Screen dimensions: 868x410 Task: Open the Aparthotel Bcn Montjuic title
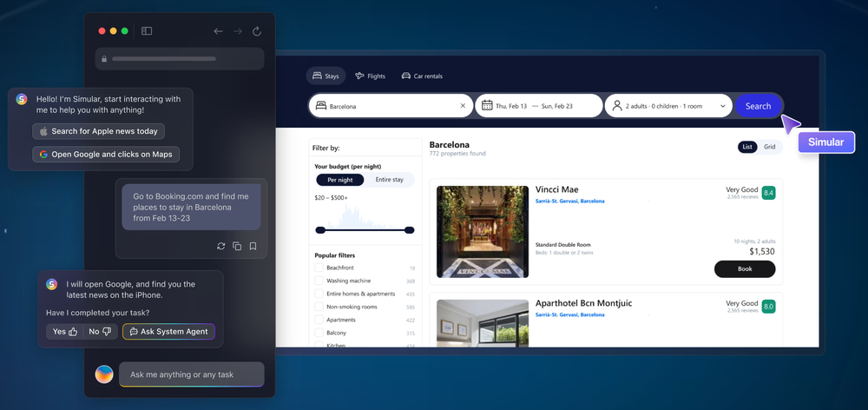(583, 304)
